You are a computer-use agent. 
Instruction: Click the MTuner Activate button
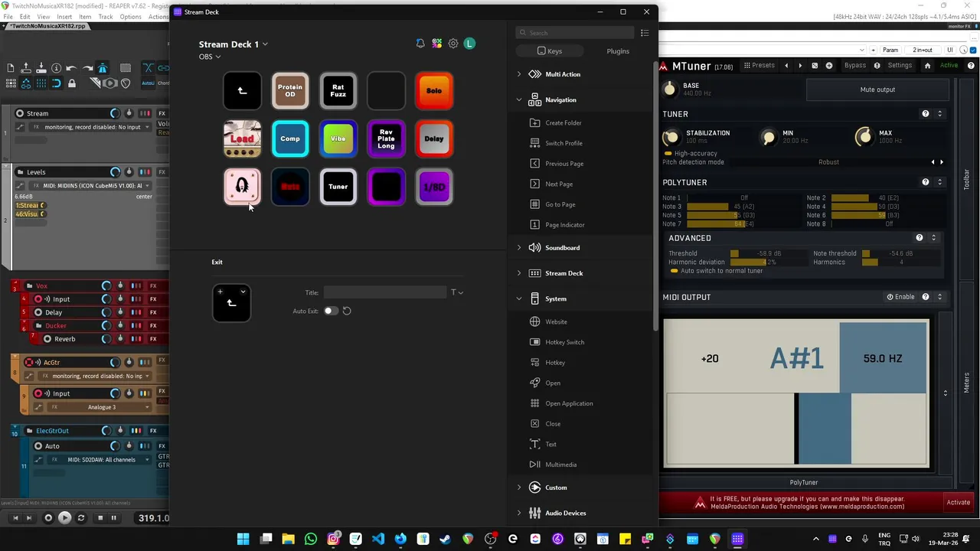coord(959,503)
